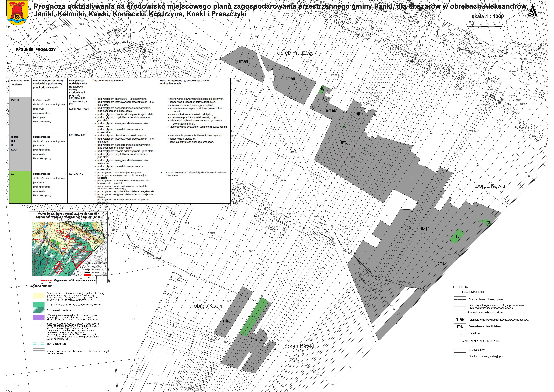Select the green 6L forest parcel

457,237
